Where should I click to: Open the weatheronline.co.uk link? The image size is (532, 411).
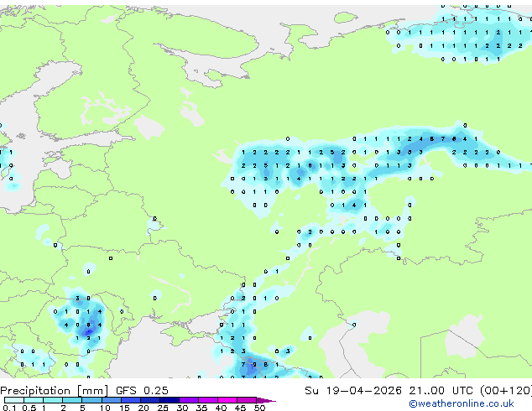(x=462, y=403)
